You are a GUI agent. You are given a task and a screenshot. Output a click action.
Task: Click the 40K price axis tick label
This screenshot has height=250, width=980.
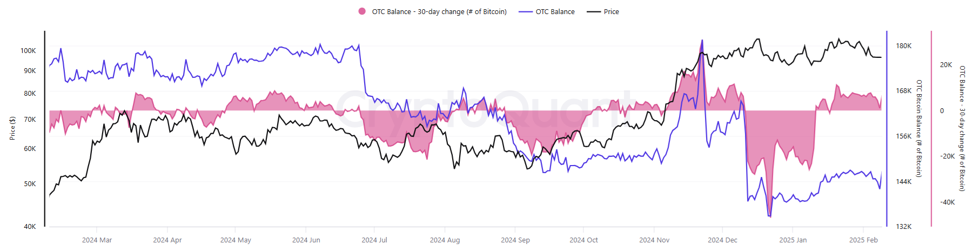pos(30,227)
